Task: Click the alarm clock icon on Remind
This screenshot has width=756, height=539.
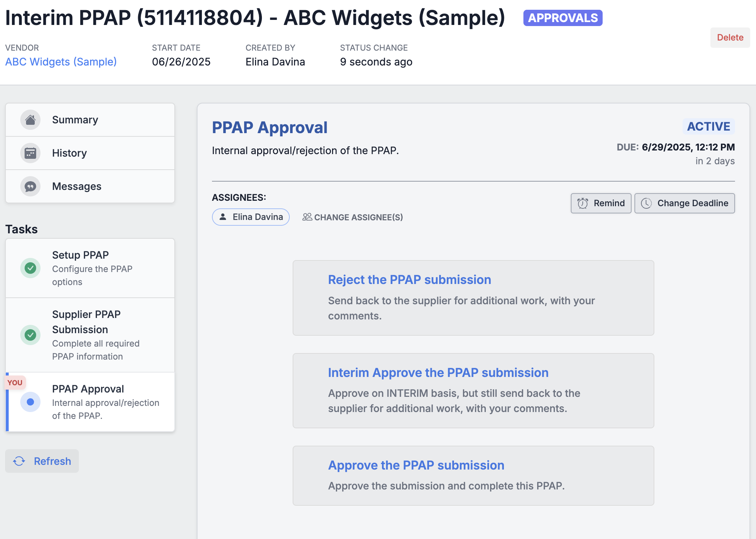Action: 583,203
